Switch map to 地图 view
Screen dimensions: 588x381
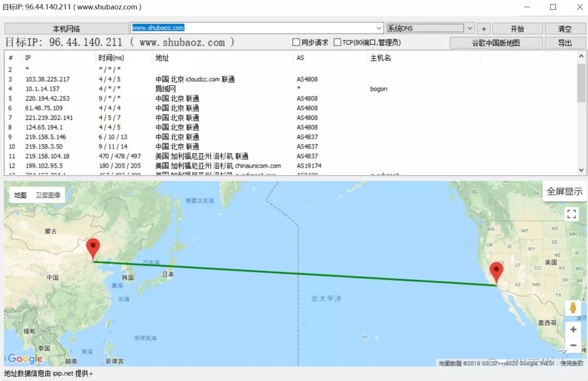pyautogui.click(x=20, y=195)
